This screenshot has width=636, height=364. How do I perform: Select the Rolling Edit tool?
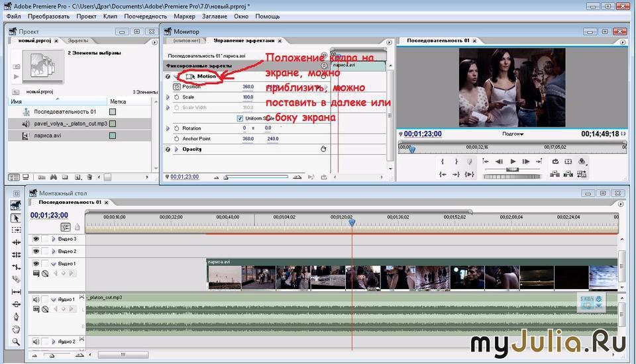click(x=16, y=255)
